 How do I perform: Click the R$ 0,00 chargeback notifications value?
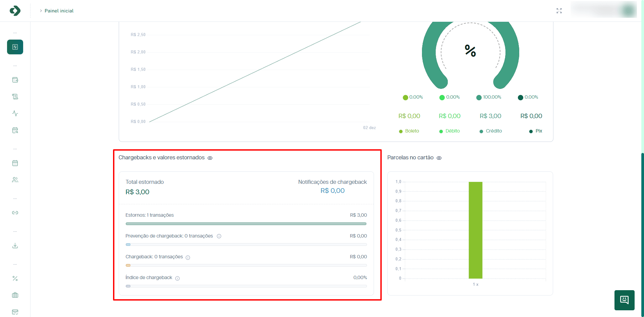click(332, 191)
